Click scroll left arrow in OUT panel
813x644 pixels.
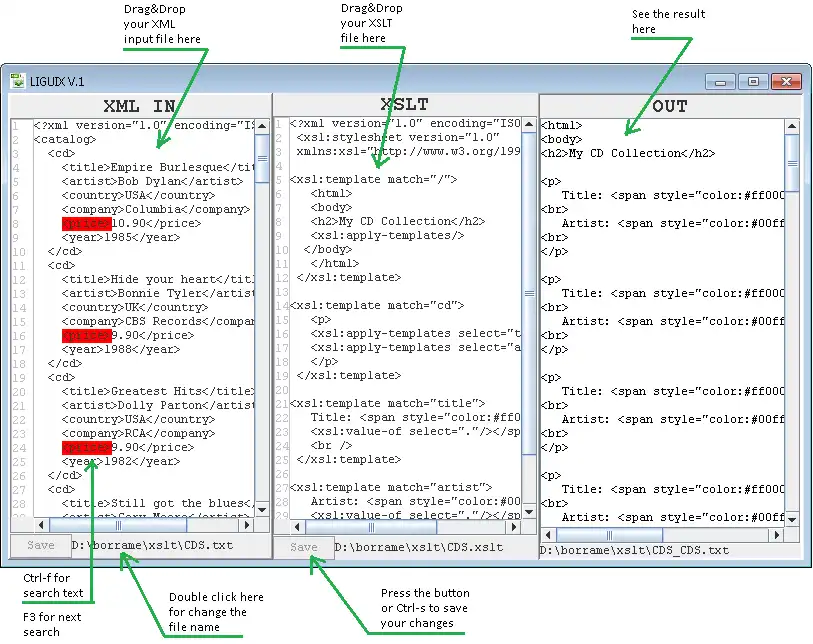(549, 535)
